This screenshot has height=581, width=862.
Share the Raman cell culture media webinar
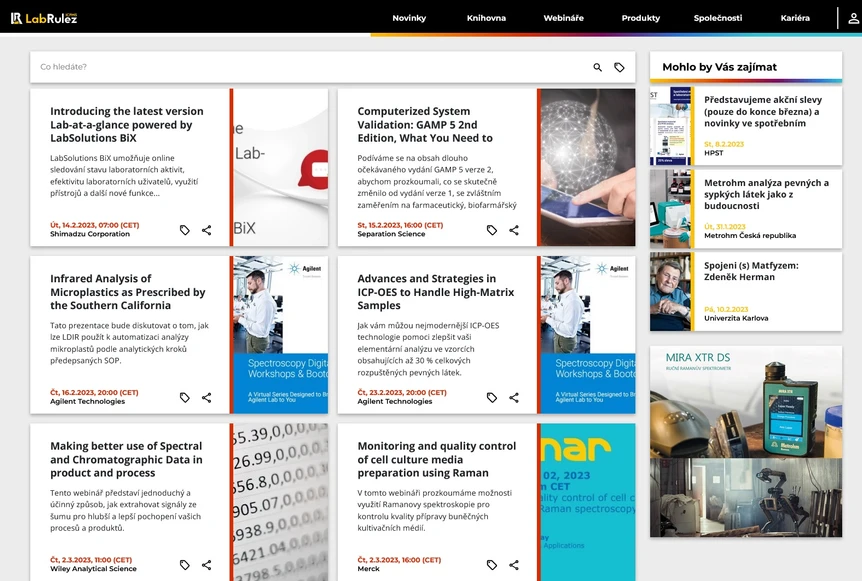tap(513, 565)
